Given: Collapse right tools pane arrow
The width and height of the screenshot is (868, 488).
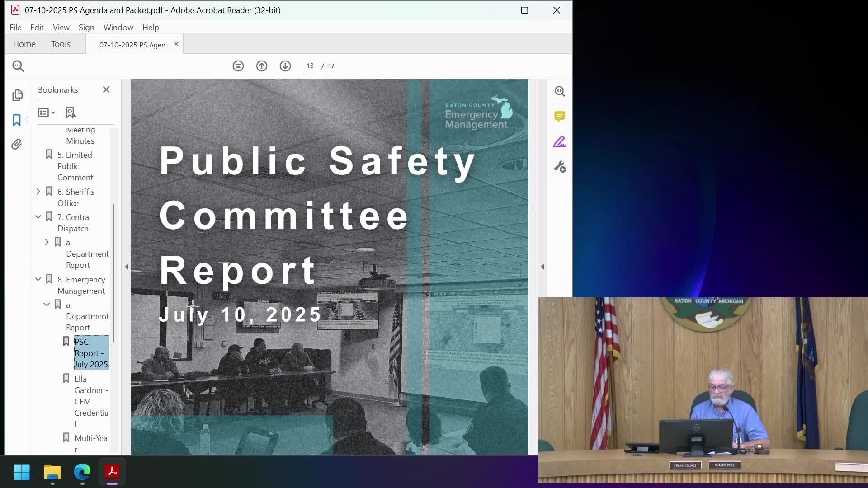Looking at the screenshot, I should click(542, 267).
